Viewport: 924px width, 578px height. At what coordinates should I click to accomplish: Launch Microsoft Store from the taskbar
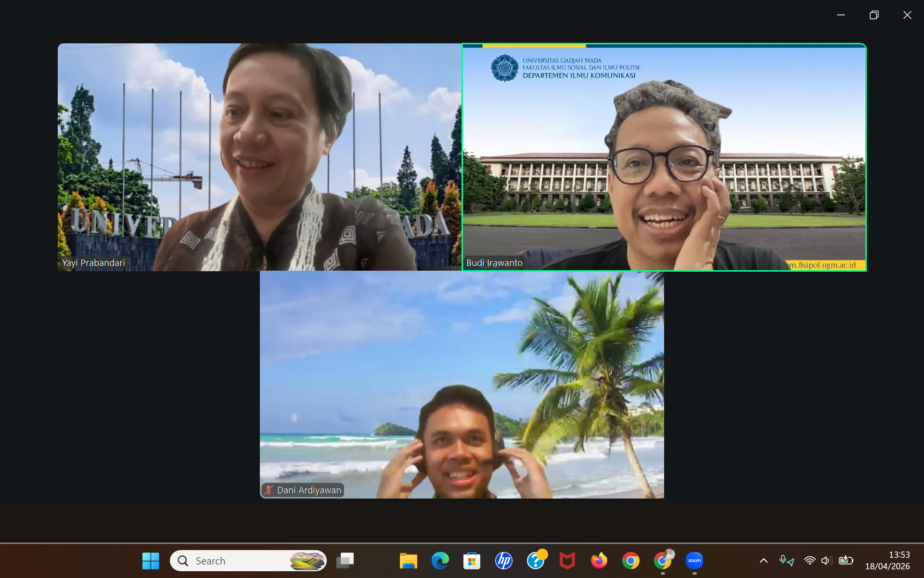click(472, 561)
